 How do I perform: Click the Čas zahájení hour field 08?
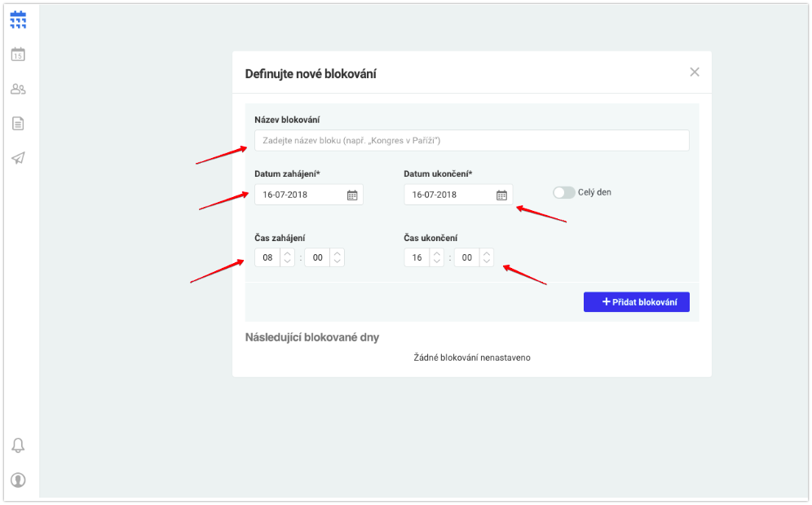(x=267, y=257)
